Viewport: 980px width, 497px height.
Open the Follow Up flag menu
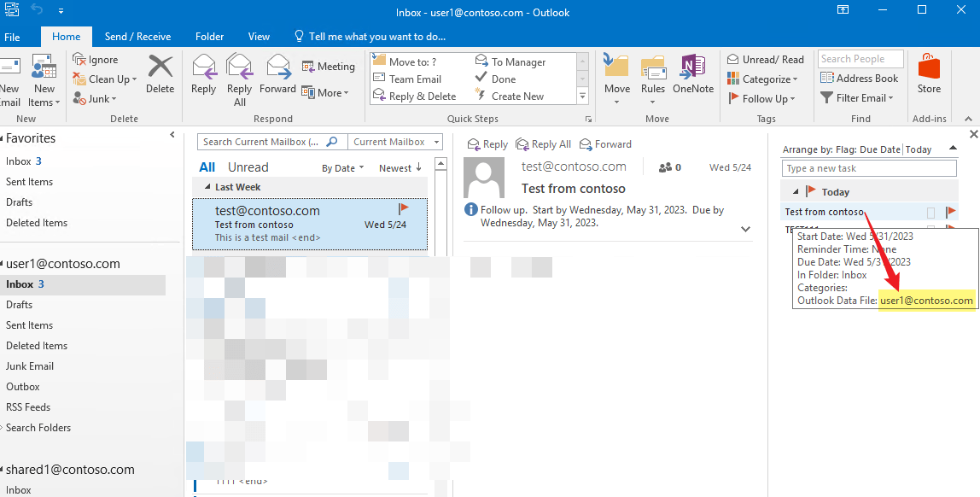point(761,99)
